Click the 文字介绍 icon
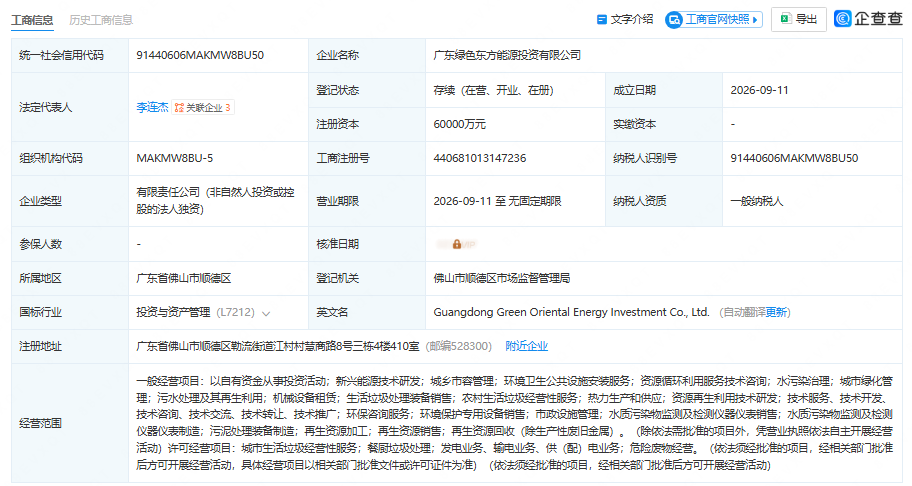 602,20
